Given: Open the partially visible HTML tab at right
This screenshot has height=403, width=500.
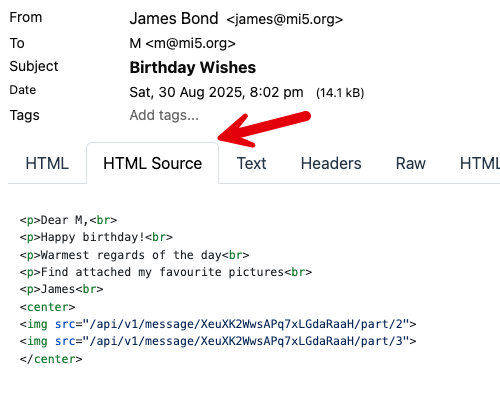Looking at the screenshot, I should click(480, 163).
